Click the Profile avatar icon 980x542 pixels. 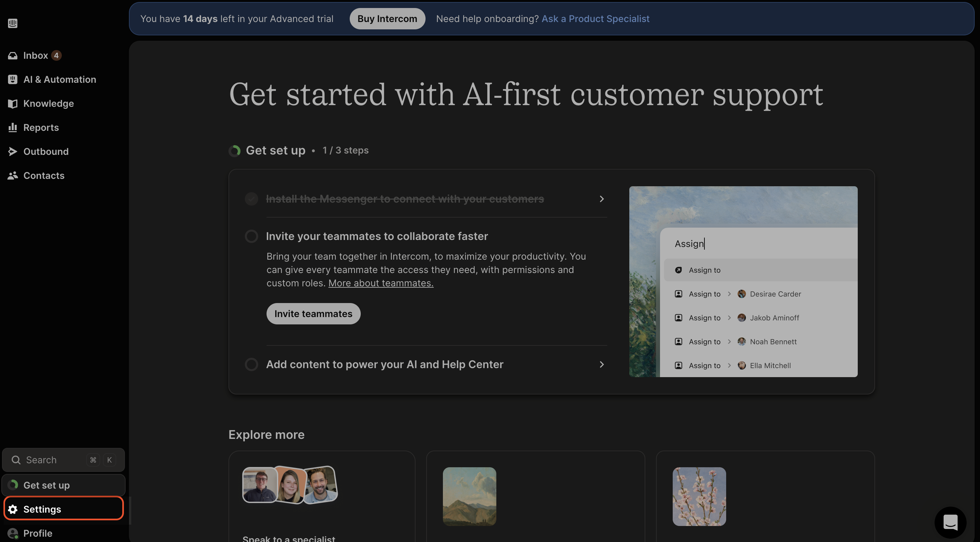[13, 533]
